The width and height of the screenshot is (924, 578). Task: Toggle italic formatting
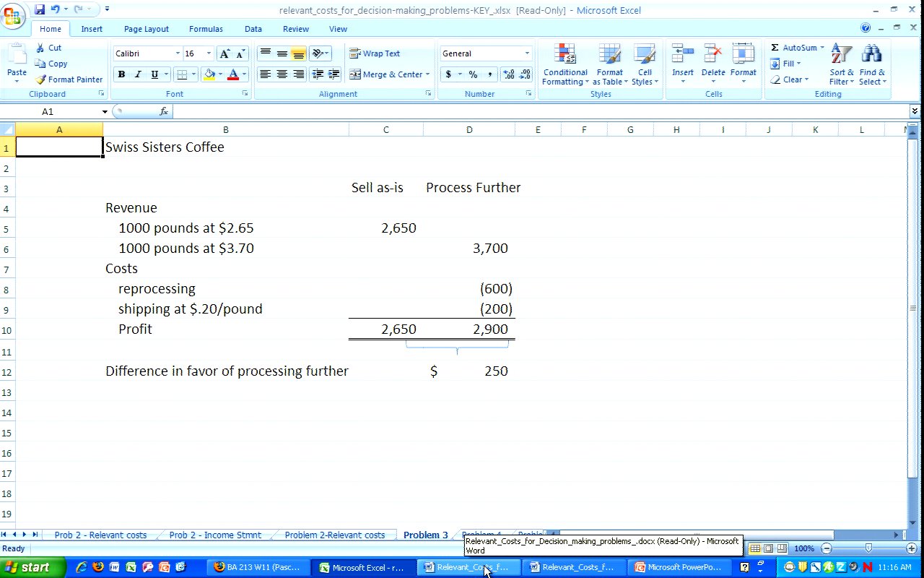[x=138, y=74]
